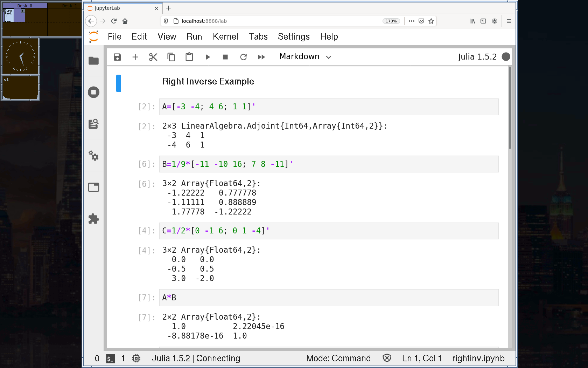The width and height of the screenshot is (588, 368).
Task: Open the Settings menu
Action: point(293,37)
